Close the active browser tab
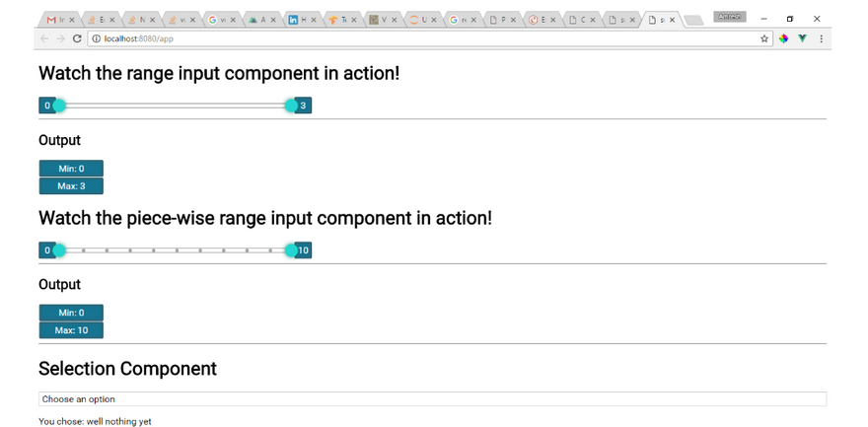Screen dimensions: 868x427 [673, 20]
